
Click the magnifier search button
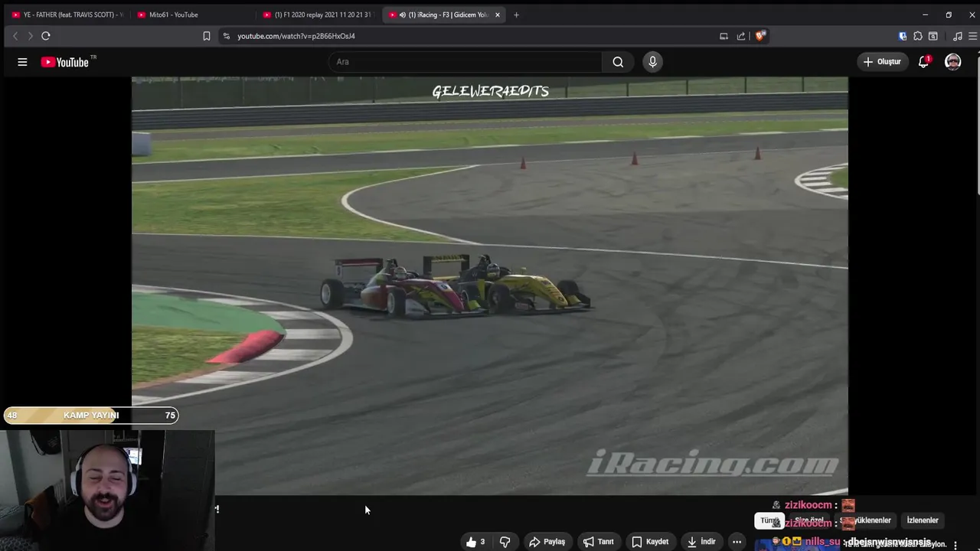618,62
